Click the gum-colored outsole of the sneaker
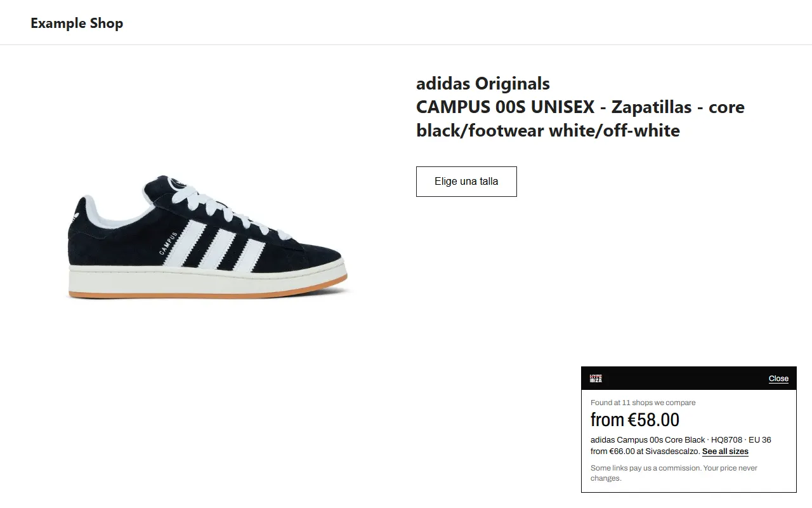The image size is (812, 508). tap(207, 290)
